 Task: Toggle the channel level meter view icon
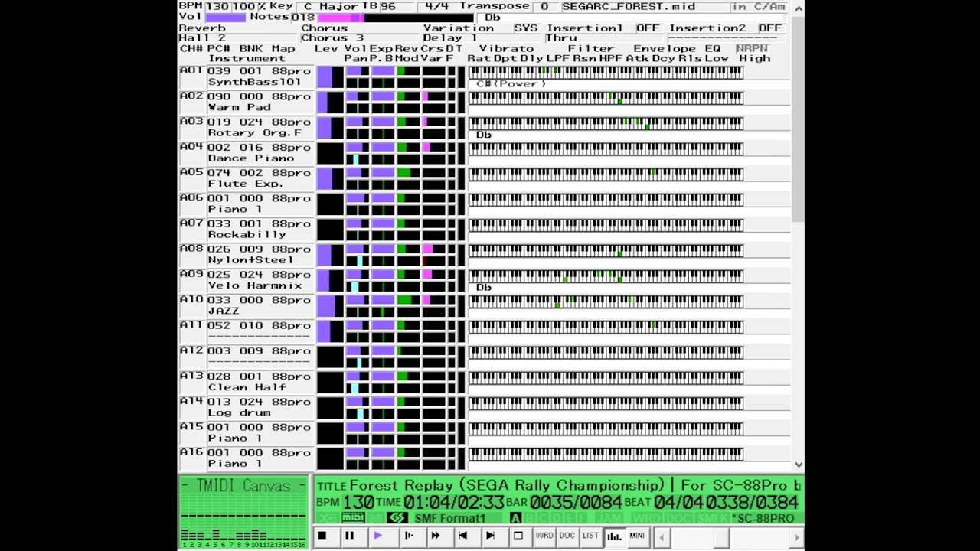pos(614,536)
